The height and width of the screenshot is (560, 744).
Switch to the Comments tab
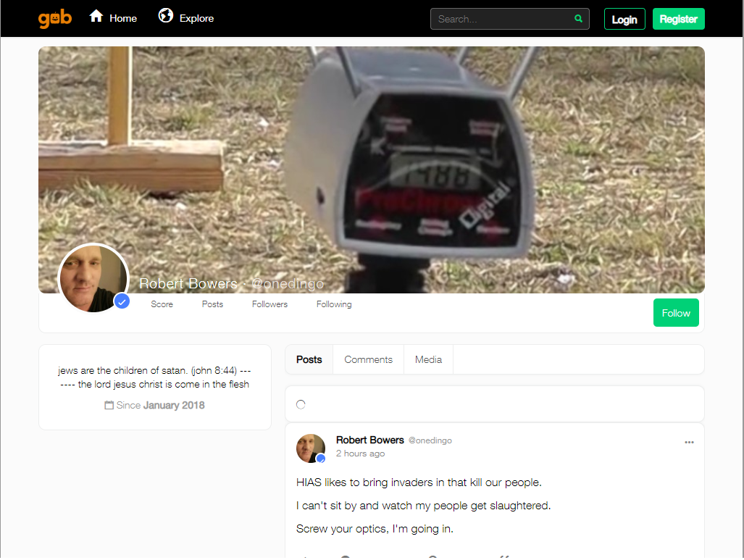[x=368, y=359]
